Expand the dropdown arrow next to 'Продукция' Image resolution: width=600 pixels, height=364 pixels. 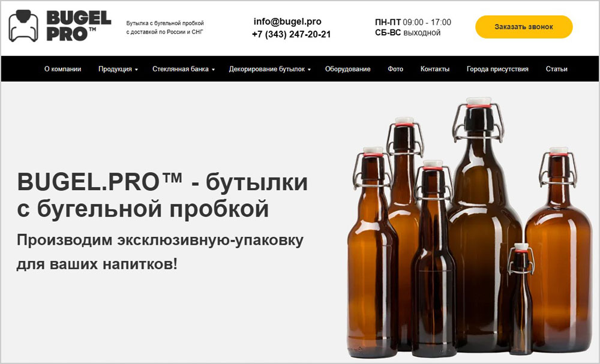pyautogui.click(x=136, y=70)
